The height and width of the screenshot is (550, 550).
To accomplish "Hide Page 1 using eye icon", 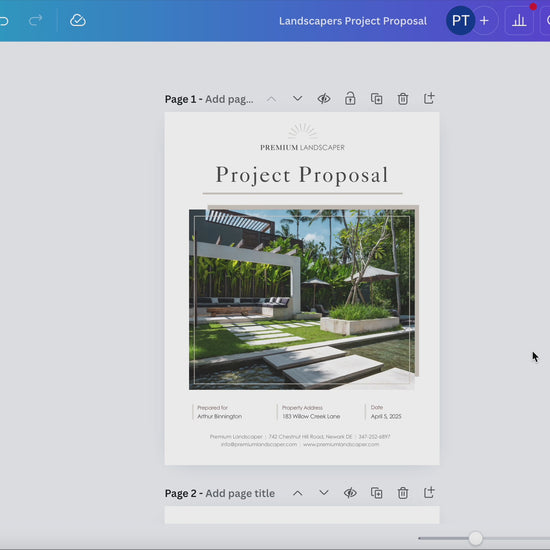I will point(323,99).
